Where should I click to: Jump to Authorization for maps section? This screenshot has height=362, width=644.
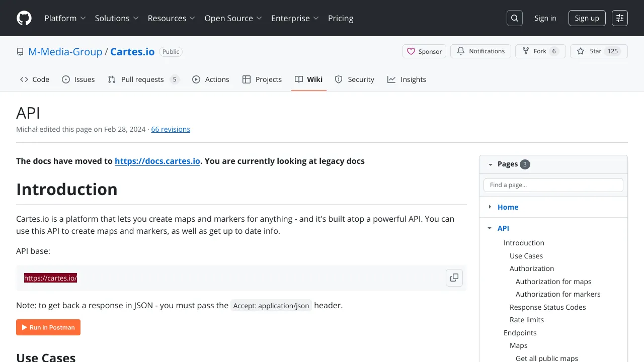click(x=553, y=282)
